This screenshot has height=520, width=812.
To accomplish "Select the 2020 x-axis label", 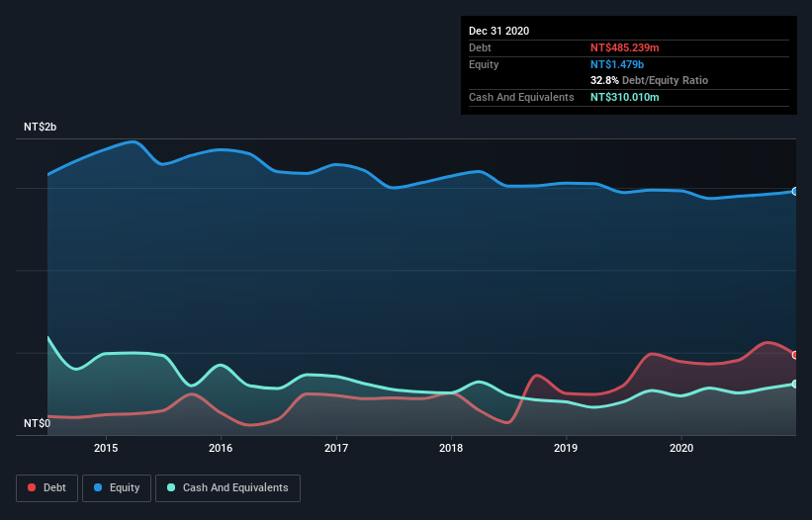I will [x=681, y=447].
